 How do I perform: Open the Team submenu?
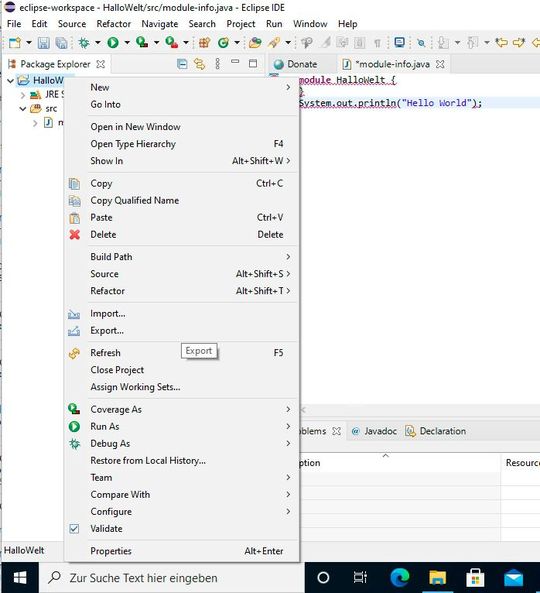(182, 478)
